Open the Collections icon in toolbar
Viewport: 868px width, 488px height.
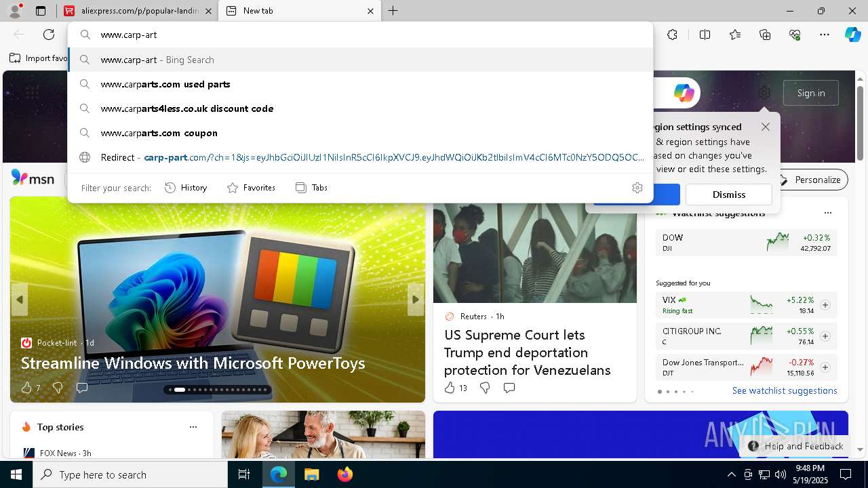(765, 35)
